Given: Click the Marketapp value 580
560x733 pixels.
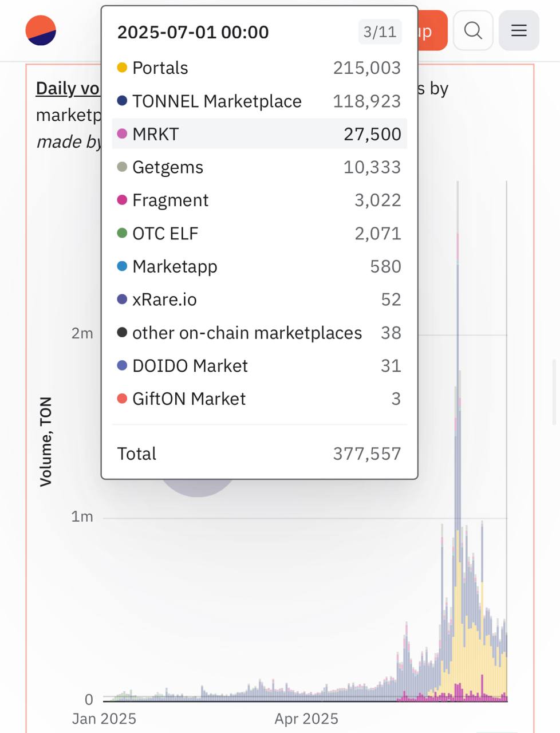Looking at the screenshot, I should point(385,266).
